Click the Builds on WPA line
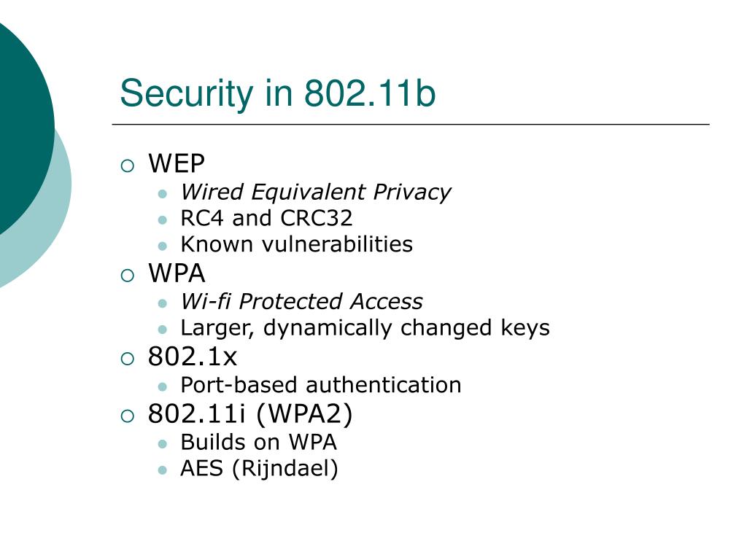This screenshot has width=747, height=560. point(258,442)
